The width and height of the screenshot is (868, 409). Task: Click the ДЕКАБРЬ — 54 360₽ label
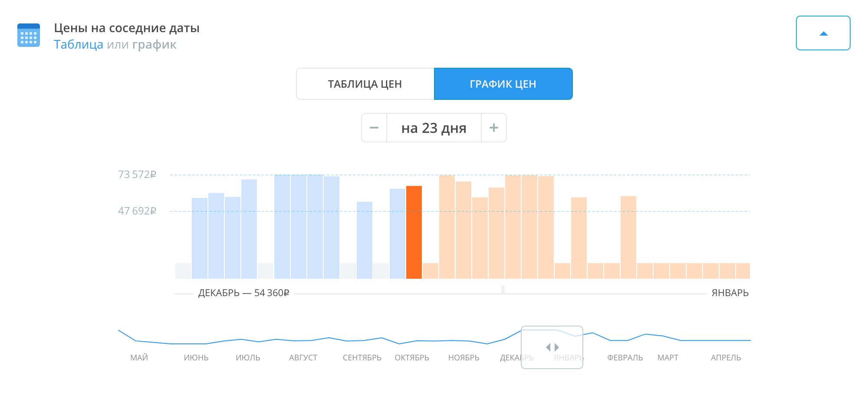(x=243, y=293)
